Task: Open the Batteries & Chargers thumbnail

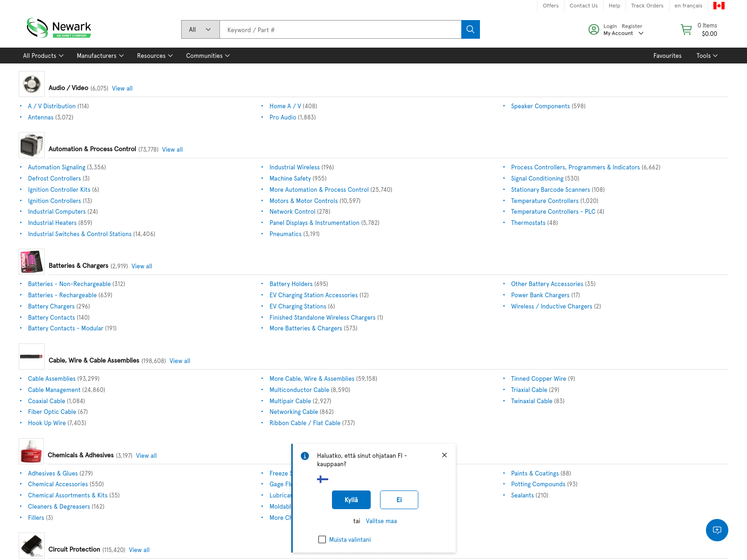Action: point(32,262)
